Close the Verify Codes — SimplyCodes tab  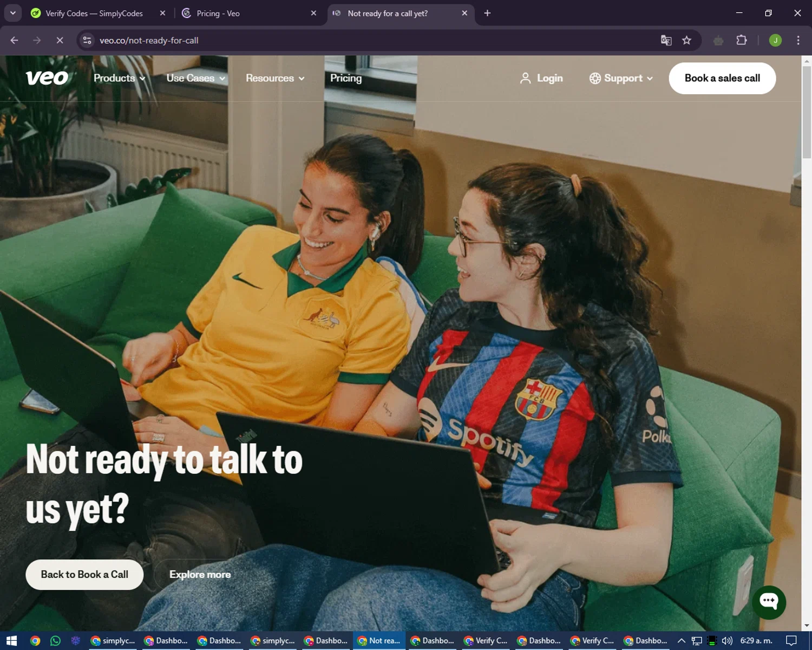162,13
